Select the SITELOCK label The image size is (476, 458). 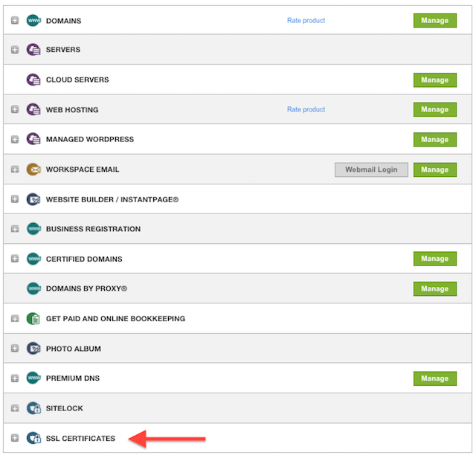tap(65, 408)
